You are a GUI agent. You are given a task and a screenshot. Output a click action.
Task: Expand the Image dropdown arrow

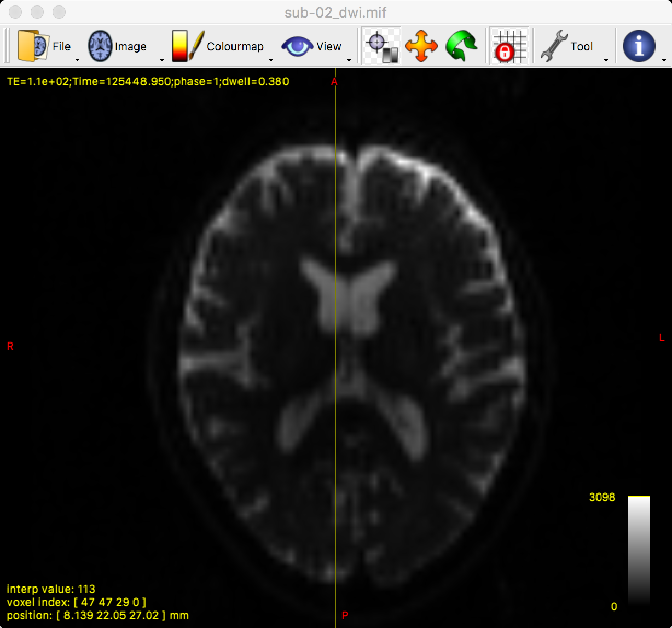[161, 60]
